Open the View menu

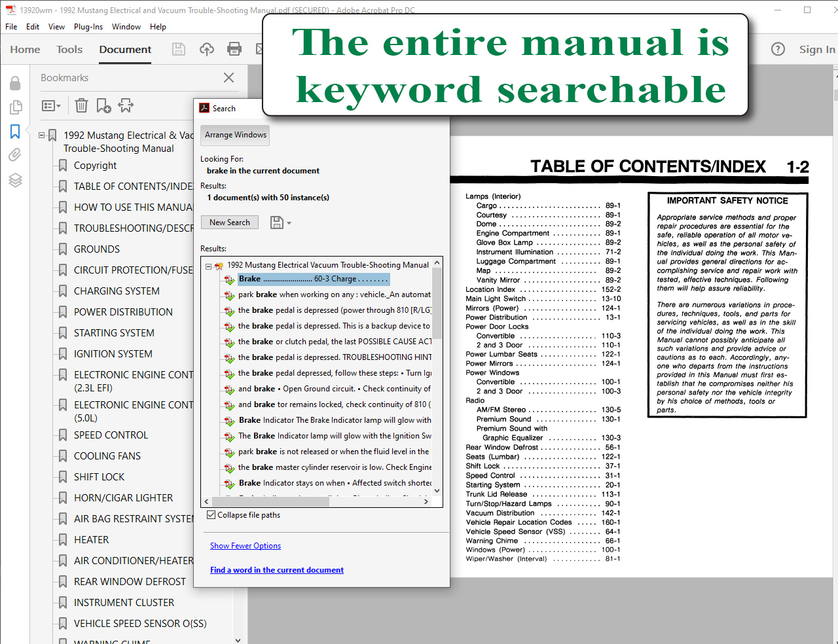(x=56, y=27)
